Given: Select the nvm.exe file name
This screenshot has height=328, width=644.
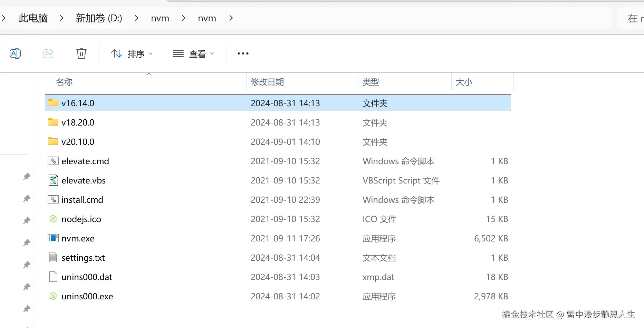Looking at the screenshot, I should [x=78, y=238].
